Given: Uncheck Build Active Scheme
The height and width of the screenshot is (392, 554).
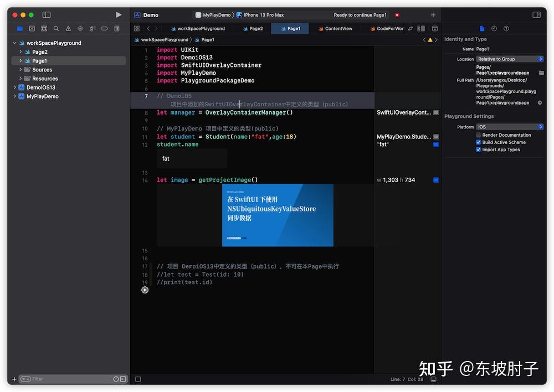Looking at the screenshot, I should point(479,142).
